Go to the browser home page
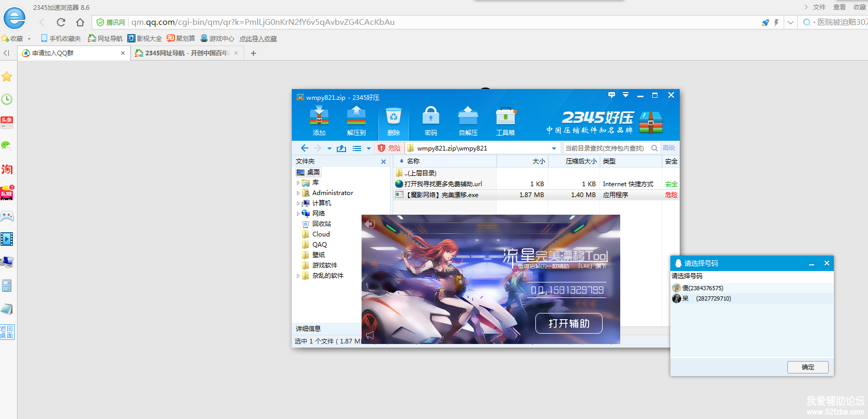The height and width of the screenshot is (419, 868). coord(80,22)
